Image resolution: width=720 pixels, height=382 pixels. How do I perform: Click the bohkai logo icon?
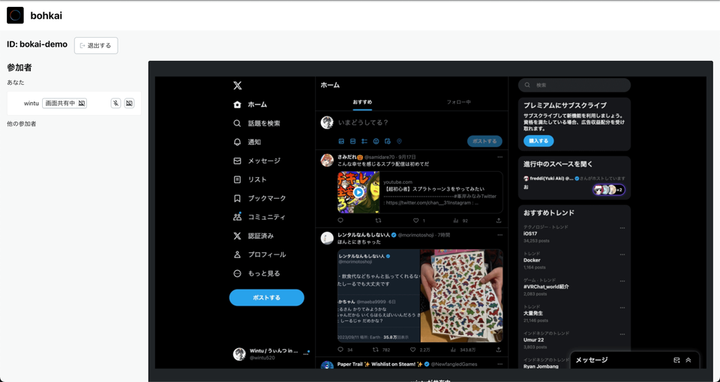(x=15, y=16)
